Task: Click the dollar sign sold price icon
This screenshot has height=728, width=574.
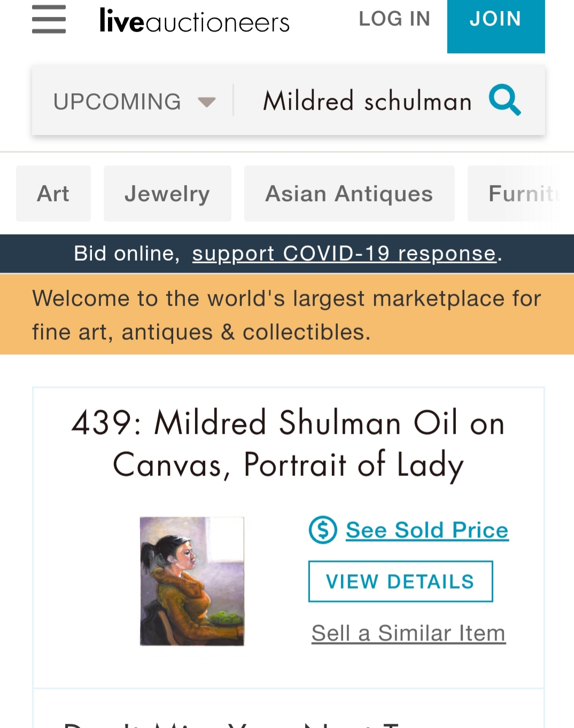Action: pyautogui.click(x=323, y=530)
